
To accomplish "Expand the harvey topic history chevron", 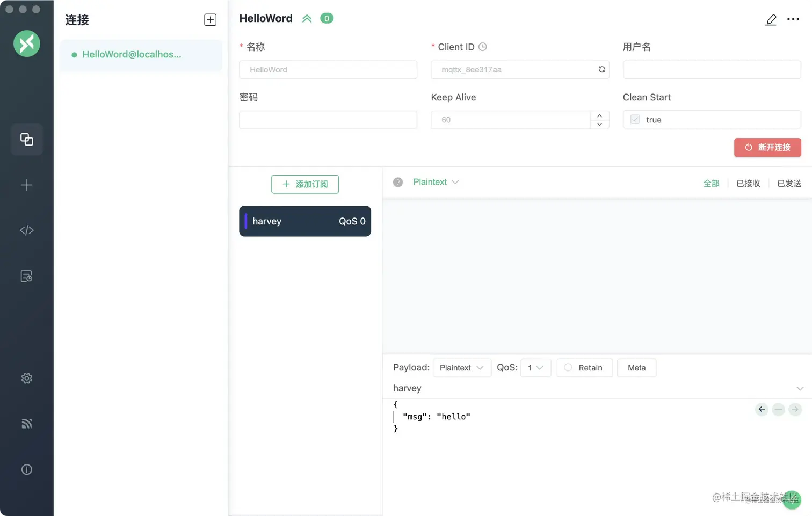I will pyautogui.click(x=800, y=388).
